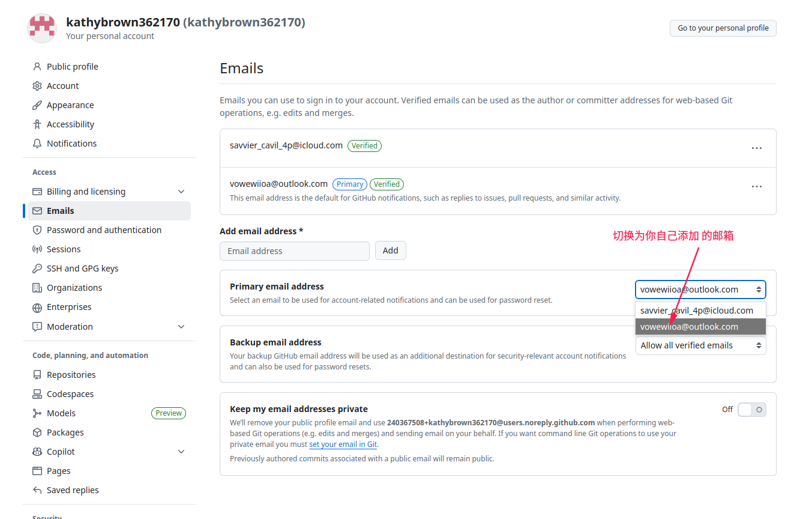This screenshot has height=519, width=812.
Task: Open the Primary email address dropdown
Action: 700,290
